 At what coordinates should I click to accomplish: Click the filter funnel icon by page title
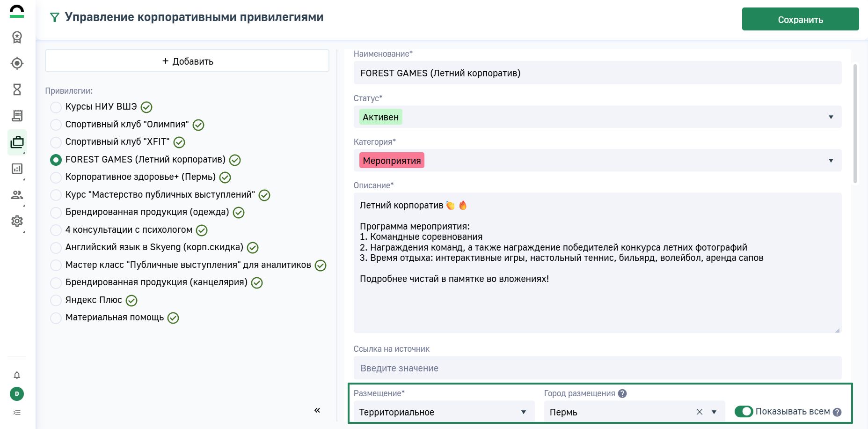pos(55,18)
